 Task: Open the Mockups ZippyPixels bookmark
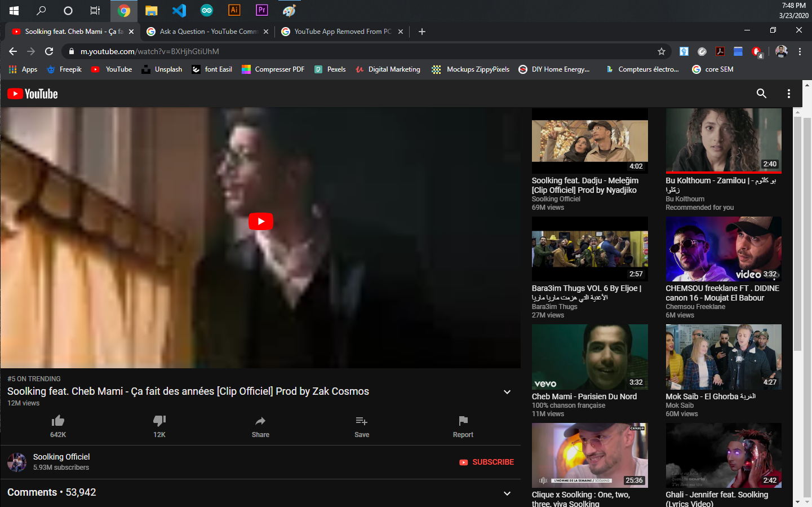coord(471,69)
